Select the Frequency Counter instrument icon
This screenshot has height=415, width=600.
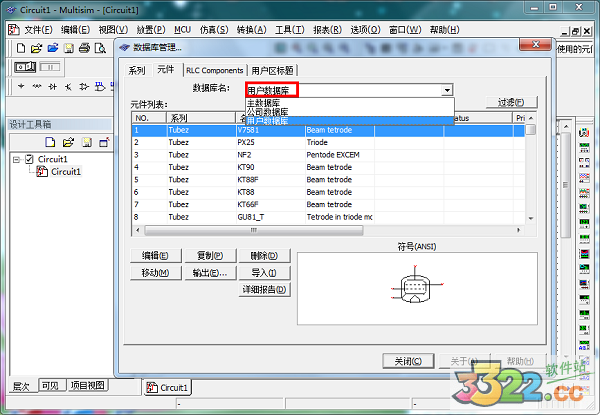[x=584, y=223]
